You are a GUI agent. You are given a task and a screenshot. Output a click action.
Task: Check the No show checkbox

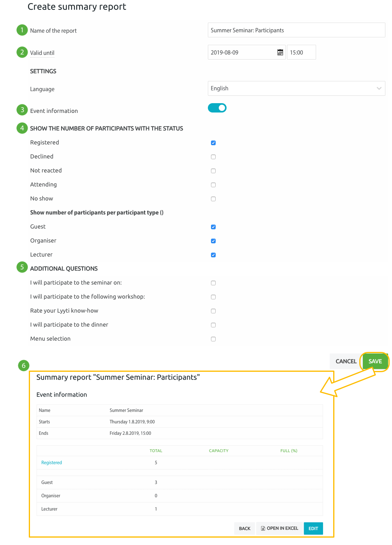point(213,199)
